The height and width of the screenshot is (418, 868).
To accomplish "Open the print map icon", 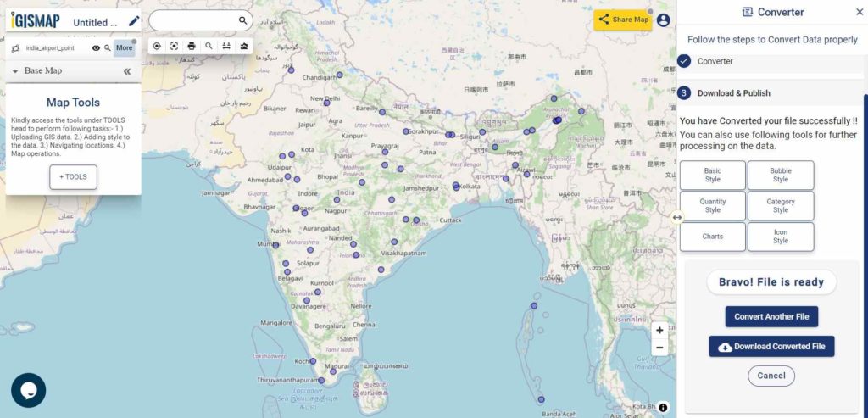I will [192, 46].
